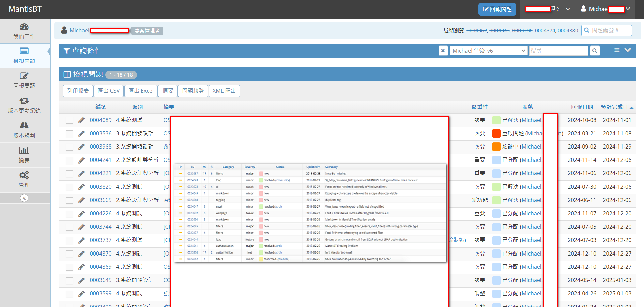Open issue link 0003536

(x=101, y=133)
